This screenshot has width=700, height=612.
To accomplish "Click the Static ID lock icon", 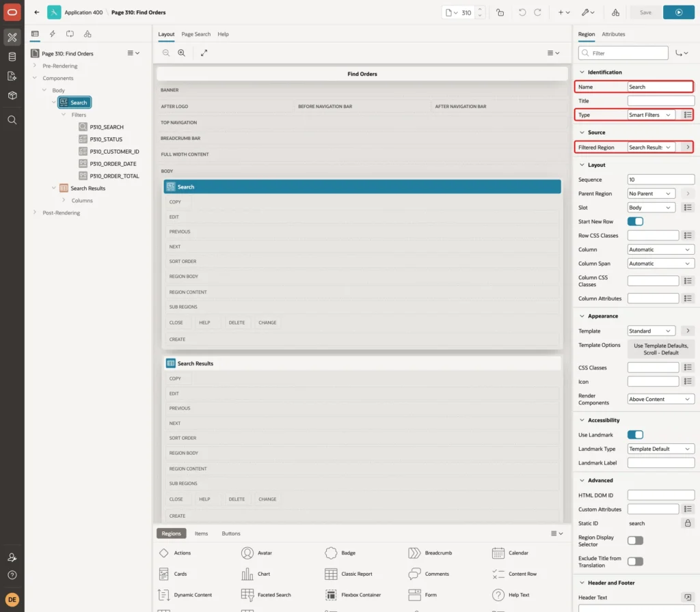I will pyautogui.click(x=688, y=523).
